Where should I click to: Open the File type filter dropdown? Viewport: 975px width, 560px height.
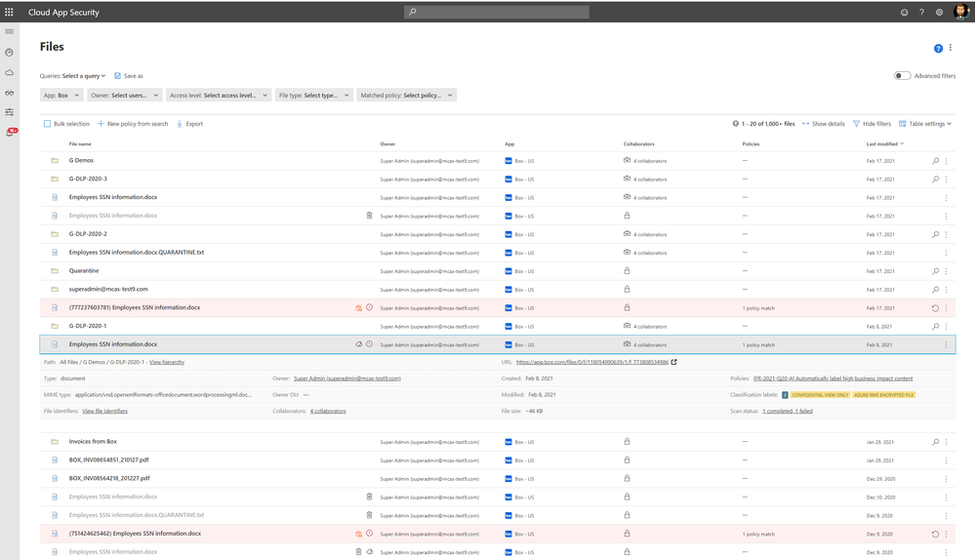(314, 95)
